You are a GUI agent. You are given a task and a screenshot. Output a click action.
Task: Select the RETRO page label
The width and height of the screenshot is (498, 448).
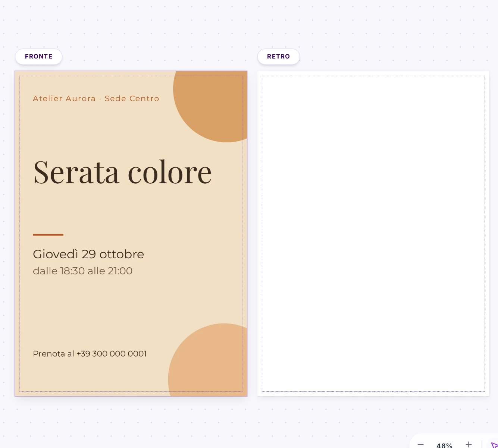coord(278,57)
